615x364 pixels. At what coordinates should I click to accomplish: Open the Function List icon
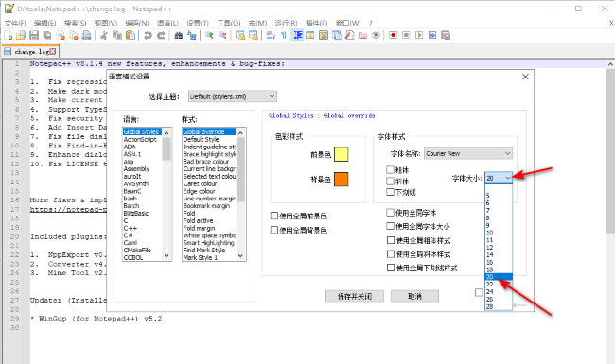pyautogui.click(x=349, y=36)
